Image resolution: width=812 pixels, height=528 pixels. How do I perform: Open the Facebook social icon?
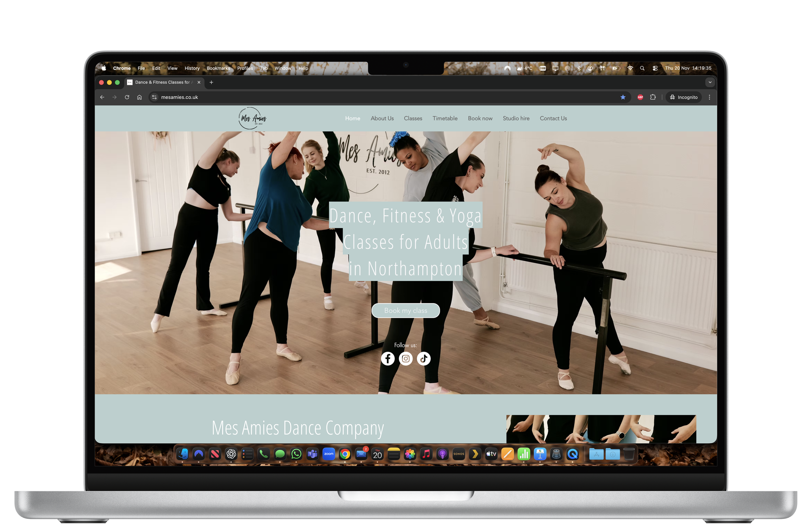[x=388, y=359]
